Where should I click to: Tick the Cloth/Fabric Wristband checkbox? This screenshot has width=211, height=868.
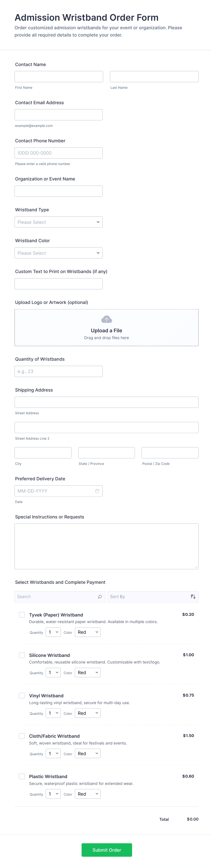pos(22,736)
